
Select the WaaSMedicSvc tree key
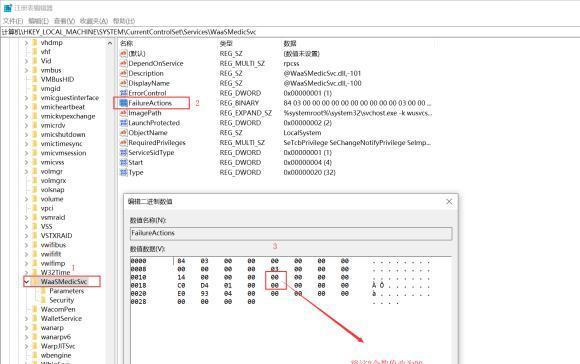tap(64, 282)
